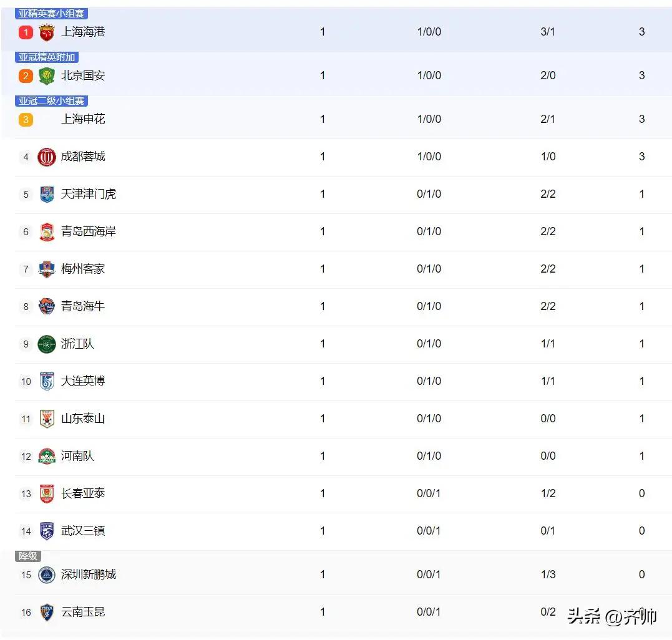
Task: Open the 上海申花 team name link
Action: [x=83, y=119]
